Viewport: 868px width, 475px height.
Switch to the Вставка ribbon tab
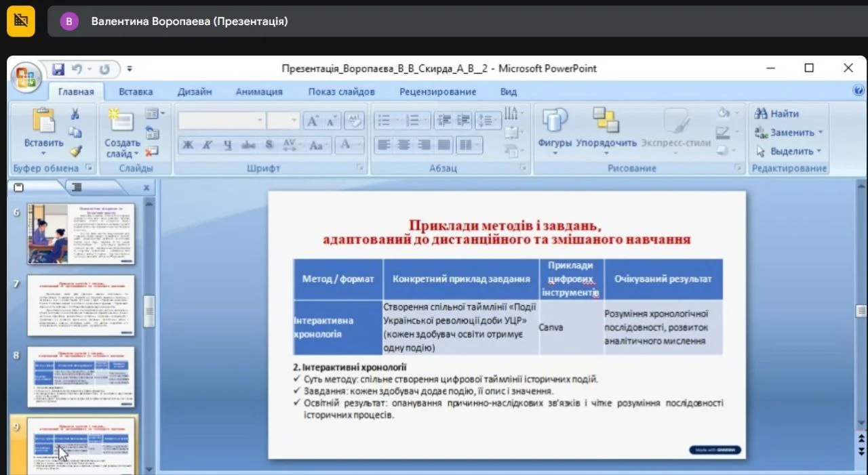coord(136,91)
